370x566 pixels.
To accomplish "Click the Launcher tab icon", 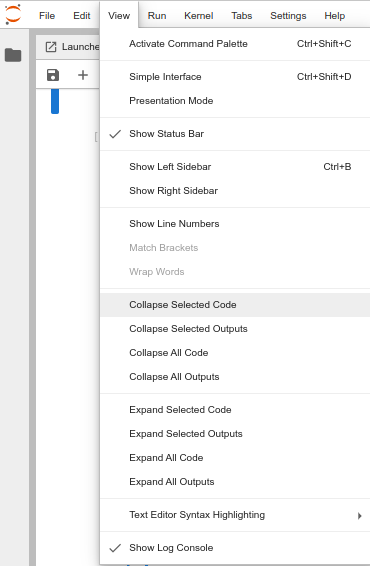I will coord(51,47).
